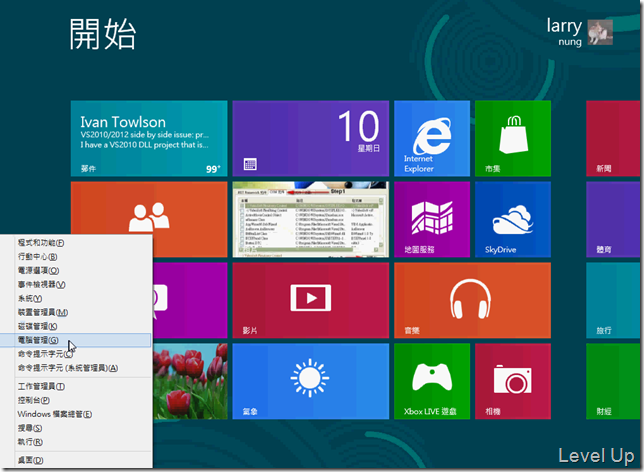Open the tulip Photos tile
The width and height of the screenshot is (644, 472).
(x=190, y=381)
